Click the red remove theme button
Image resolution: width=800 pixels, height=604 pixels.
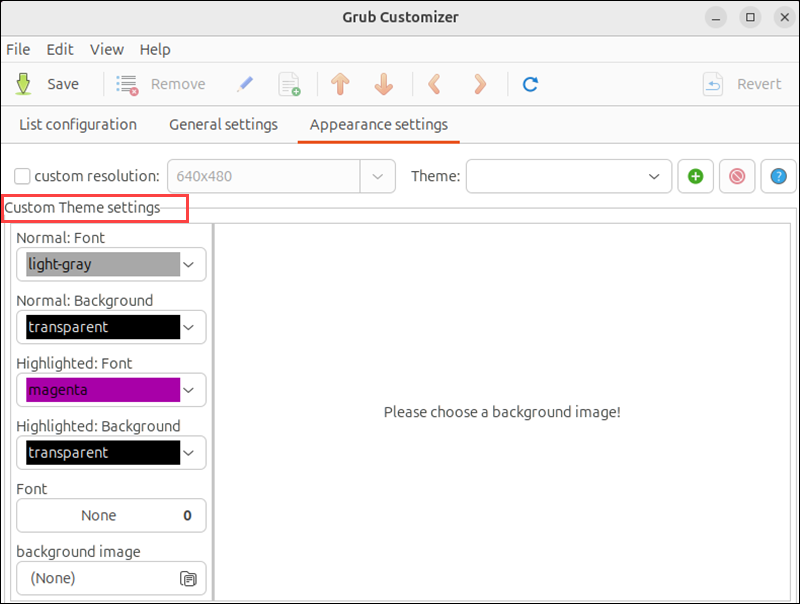tap(737, 177)
